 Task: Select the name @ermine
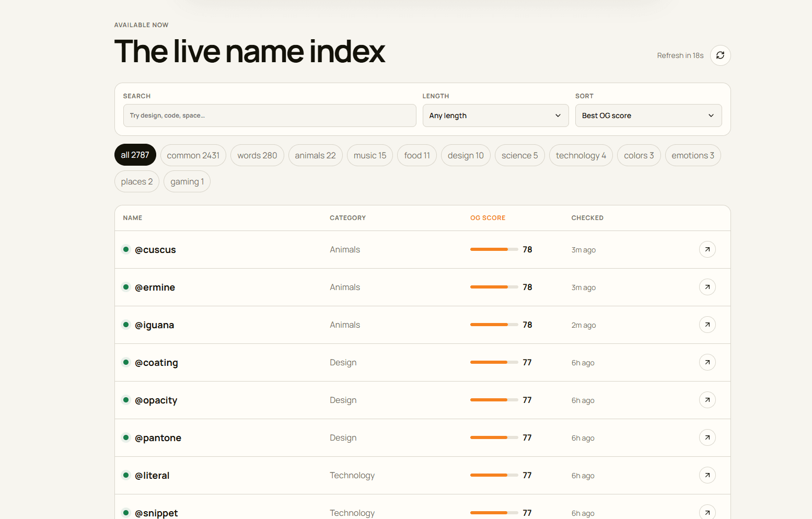[x=155, y=287]
